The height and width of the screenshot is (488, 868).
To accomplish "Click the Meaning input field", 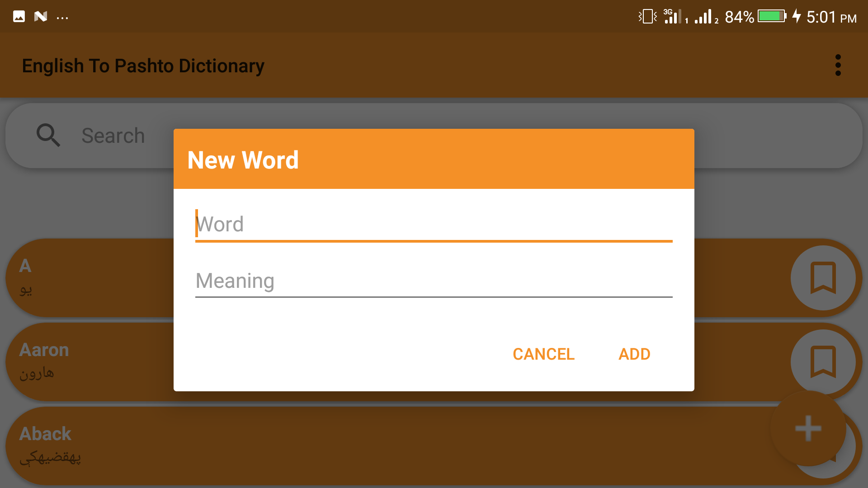I will (x=434, y=281).
